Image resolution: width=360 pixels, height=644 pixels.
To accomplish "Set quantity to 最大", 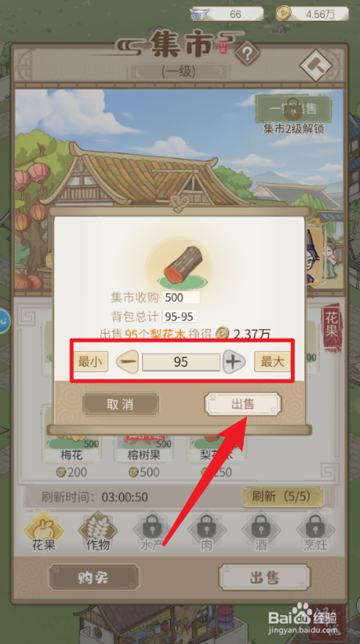I will 272,362.
